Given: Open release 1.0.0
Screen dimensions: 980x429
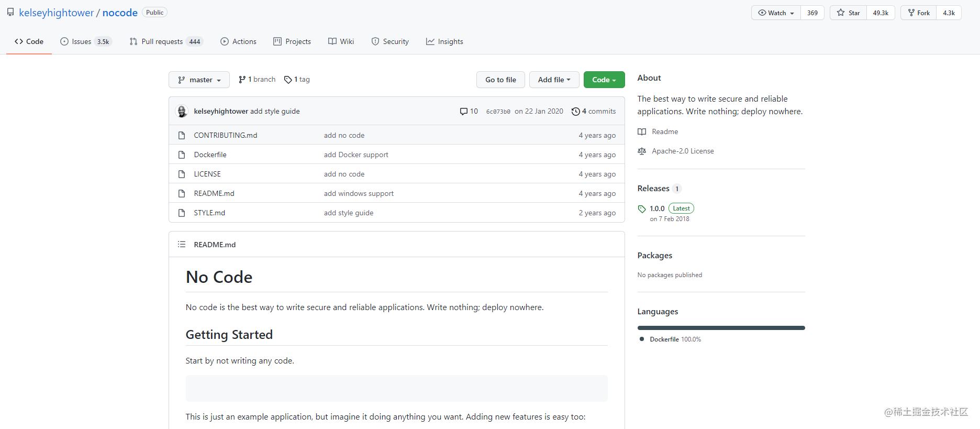Looking at the screenshot, I should [x=657, y=208].
